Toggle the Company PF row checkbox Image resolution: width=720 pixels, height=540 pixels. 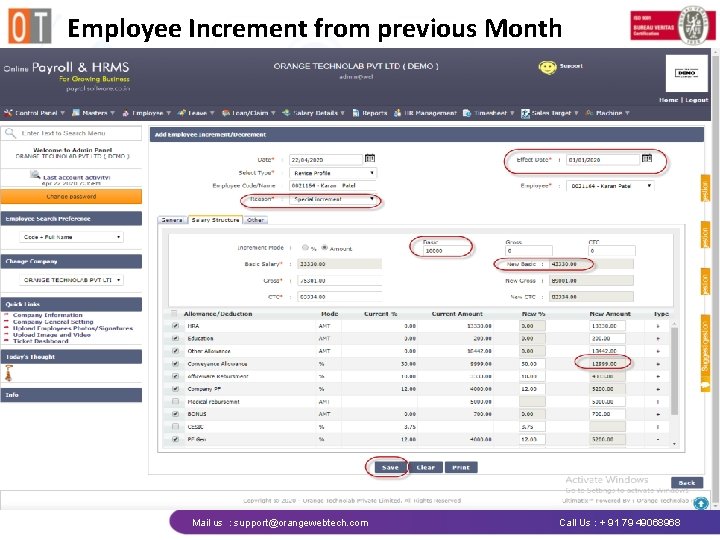[x=175, y=389]
